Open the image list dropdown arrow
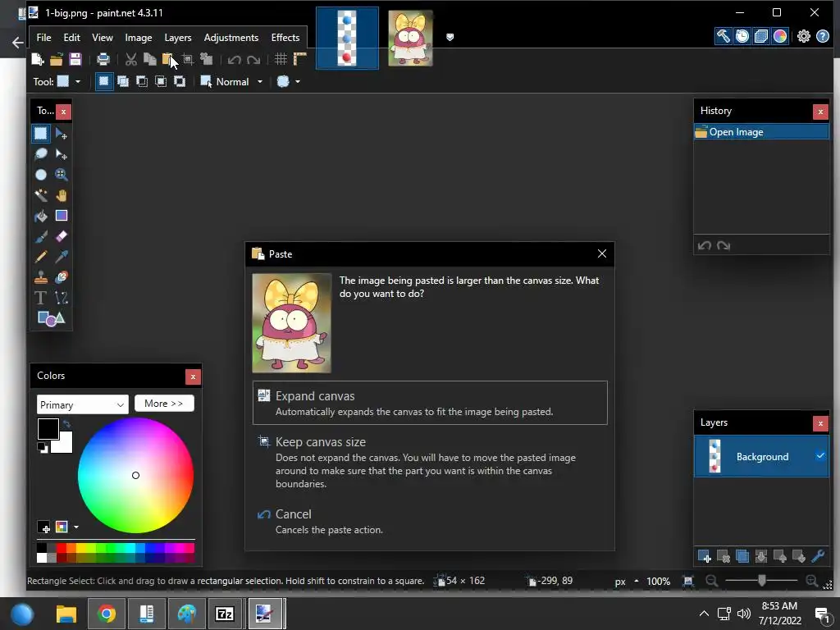Screen dimensions: 840x630 point(450,37)
